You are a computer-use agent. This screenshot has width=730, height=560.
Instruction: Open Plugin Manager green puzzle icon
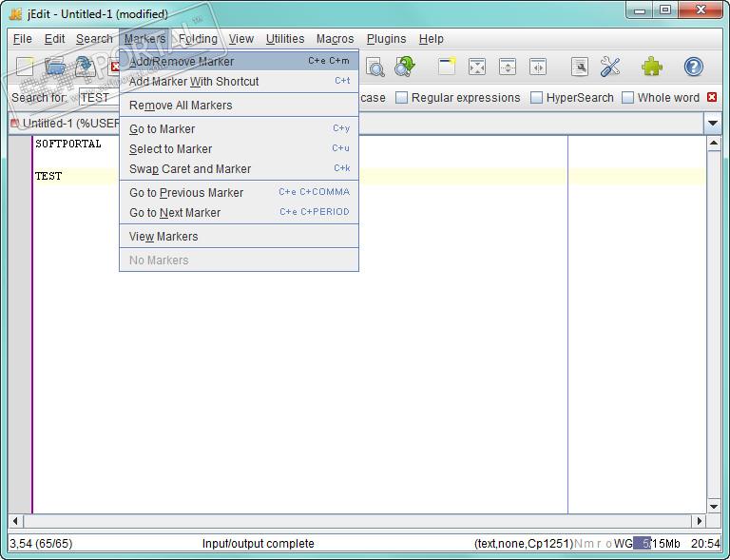pyautogui.click(x=652, y=67)
